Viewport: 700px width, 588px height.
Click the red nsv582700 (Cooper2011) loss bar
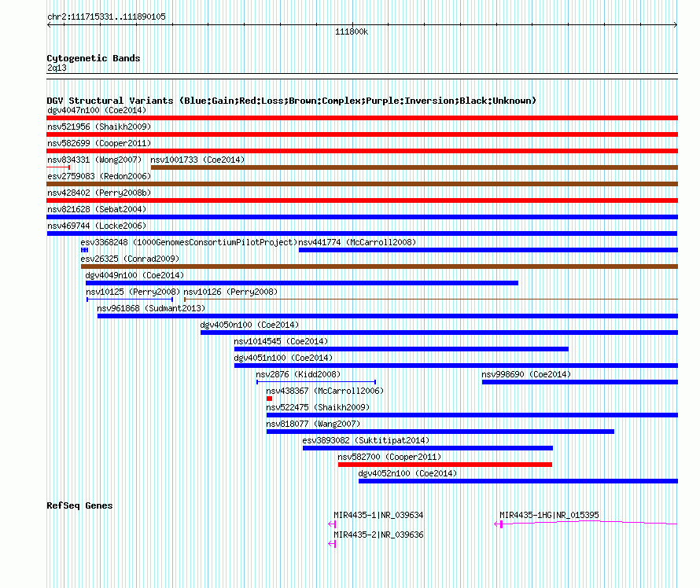click(x=445, y=465)
